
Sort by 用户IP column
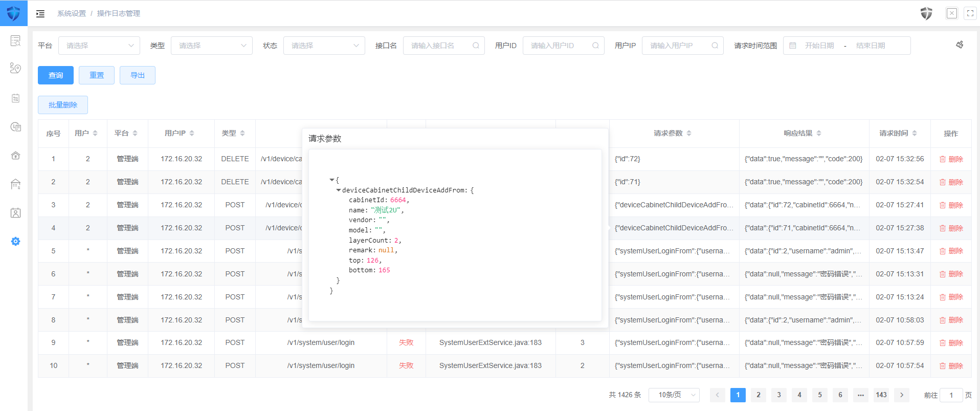192,133
